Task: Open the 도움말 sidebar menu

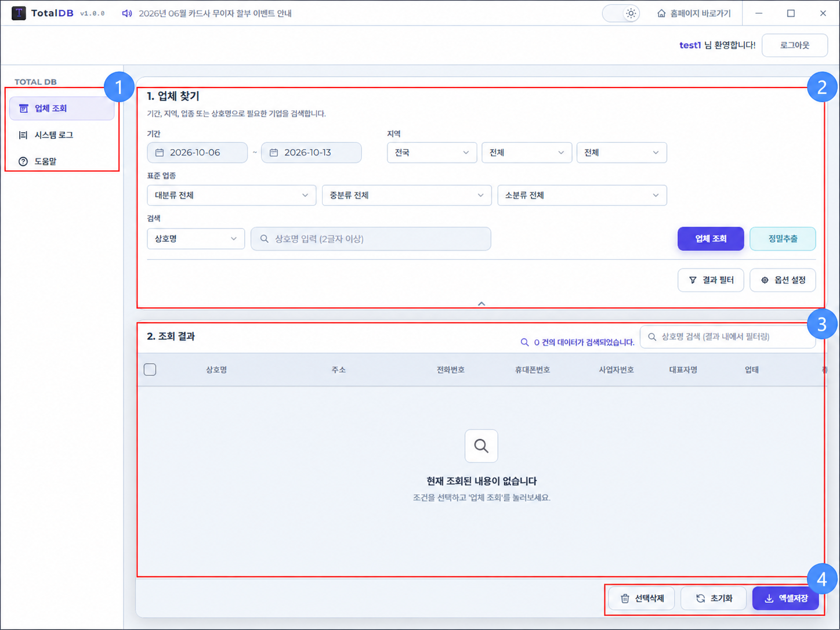Action: coord(62,161)
